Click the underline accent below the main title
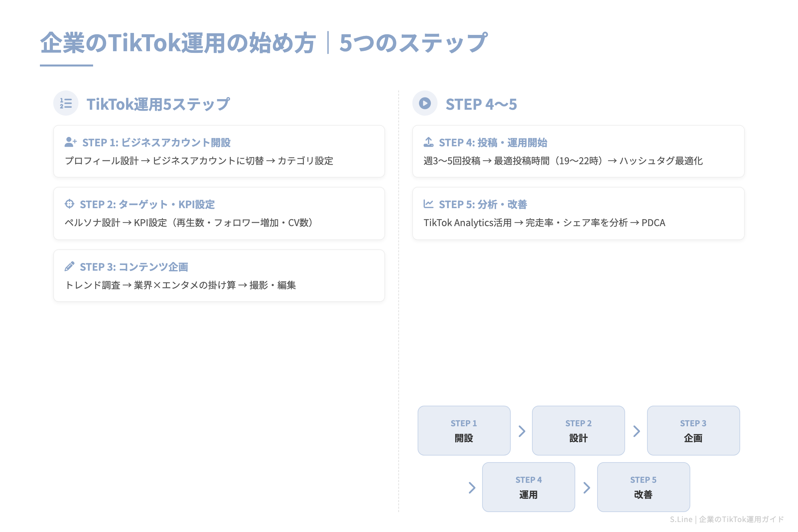Image resolution: width=798 pixels, height=532 pixels. [66, 65]
